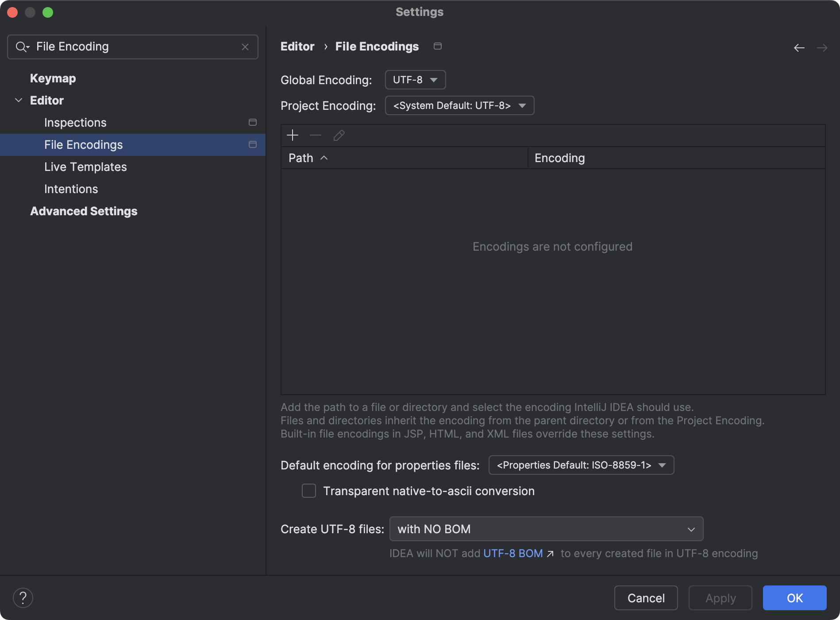Open search filter options via magnifier icon
The width and height of the screenshot is (840, 620).
(x=22, y=46)
